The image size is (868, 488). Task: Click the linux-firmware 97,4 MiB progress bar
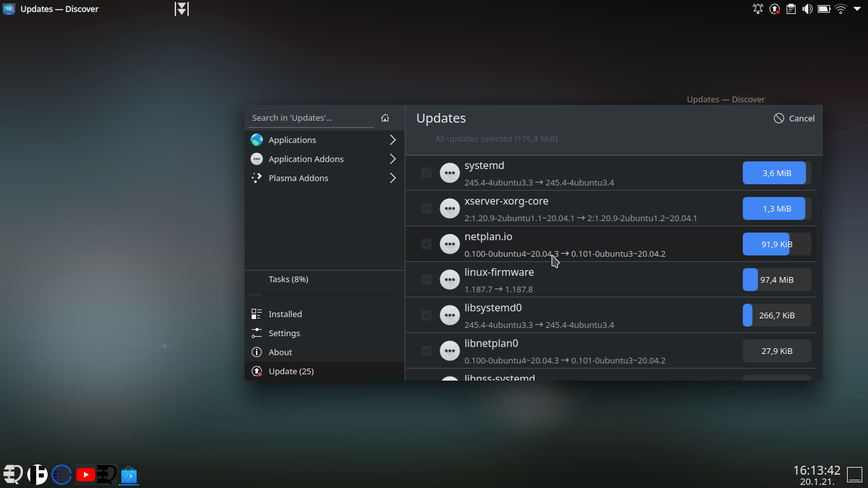click(777, 280)
